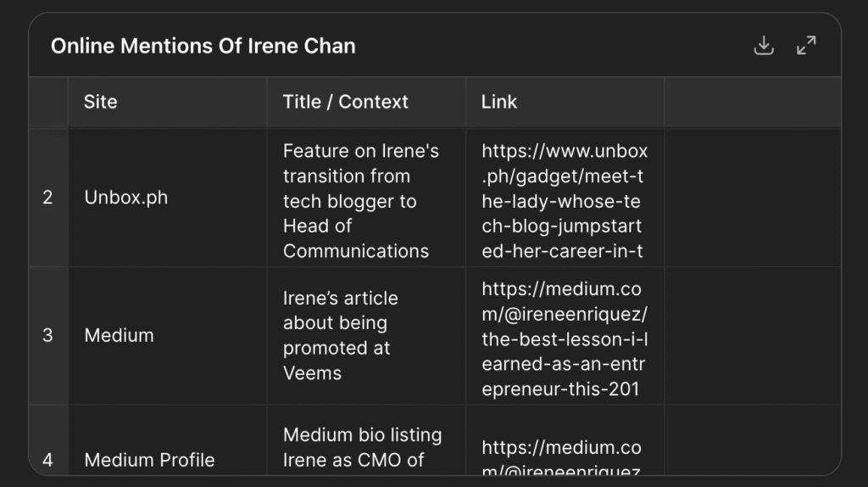Click the "promoted at Veems" context cell
The width and height of the screenshot is (868, 487).
341,336
